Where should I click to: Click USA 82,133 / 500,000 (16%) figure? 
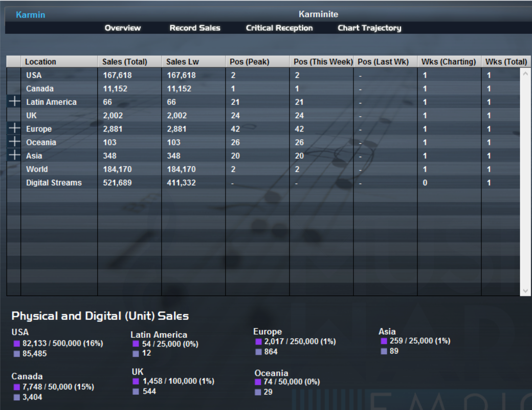coord(63,343)
